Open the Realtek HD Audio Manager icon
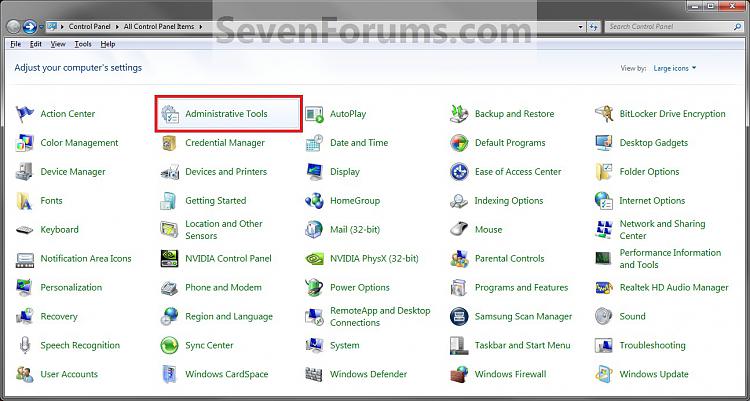 tap(604, 288)
